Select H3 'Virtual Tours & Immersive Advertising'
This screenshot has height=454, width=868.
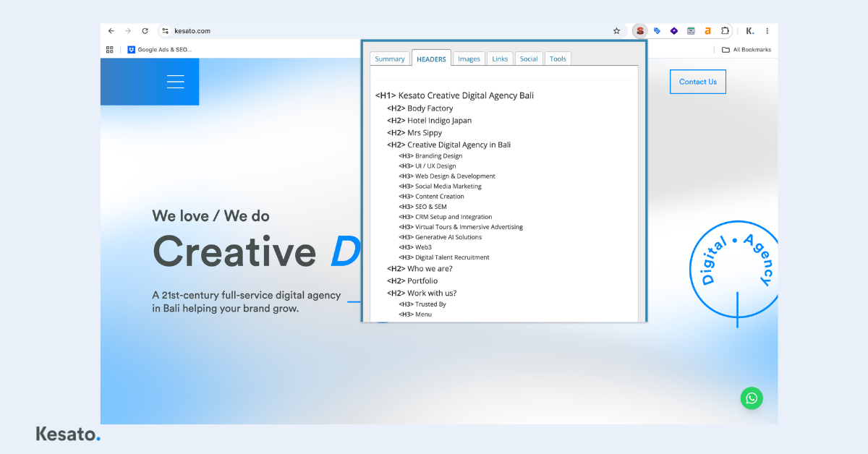click(461, 227)
